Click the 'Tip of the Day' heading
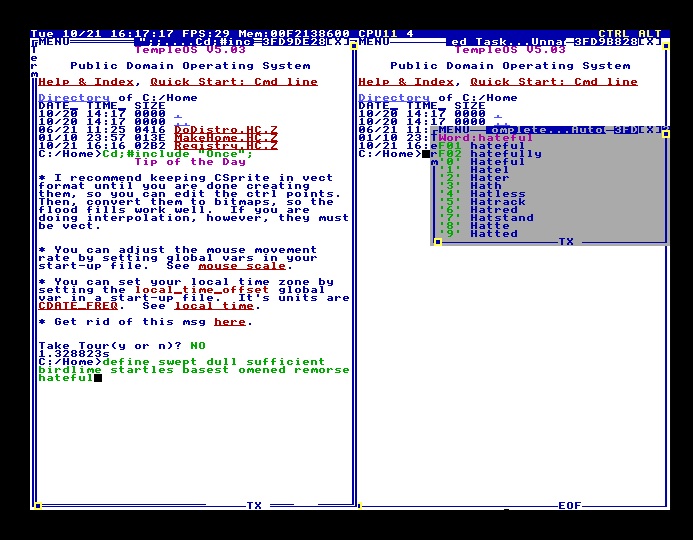Screen dimensions: 693x540 click(x=190, y=162)
